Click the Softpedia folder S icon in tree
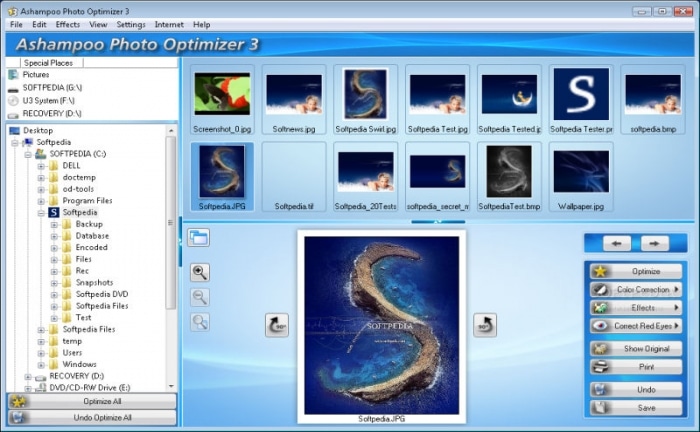The width and height of the screenshot is (700, 432). (54, 212)
